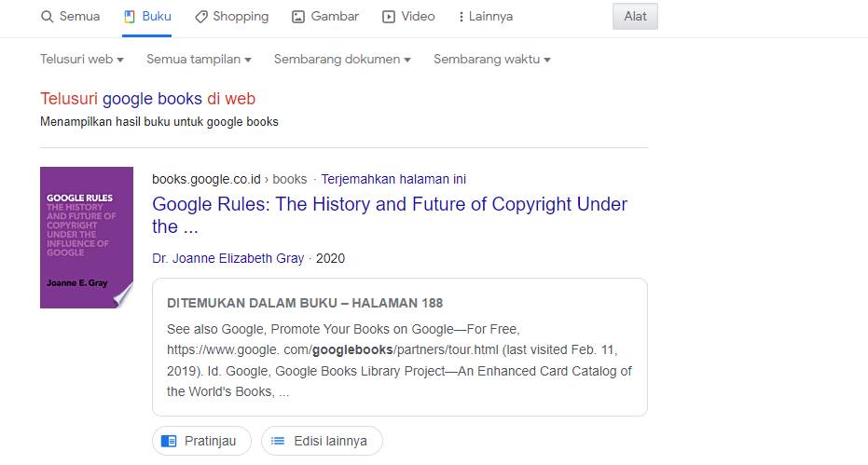Click the play icon beside Video
Viewport: 868px width, 465px height.
[x=389, y=17]
